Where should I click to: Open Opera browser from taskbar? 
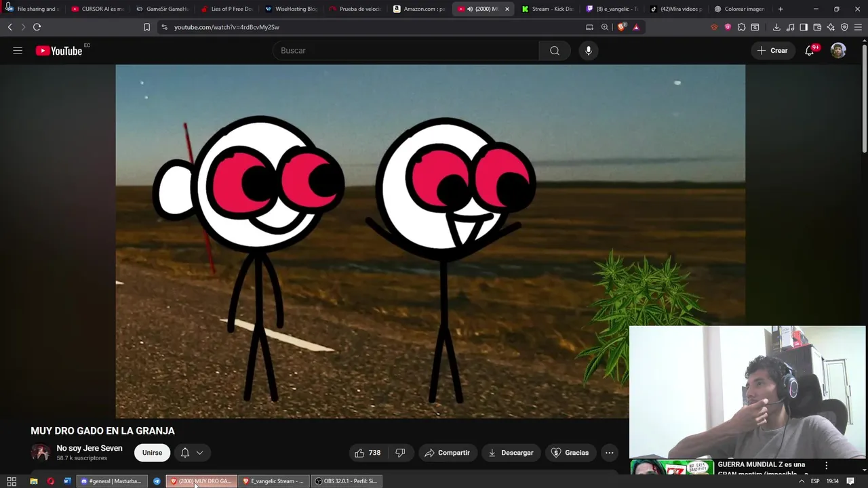(50, 481)
